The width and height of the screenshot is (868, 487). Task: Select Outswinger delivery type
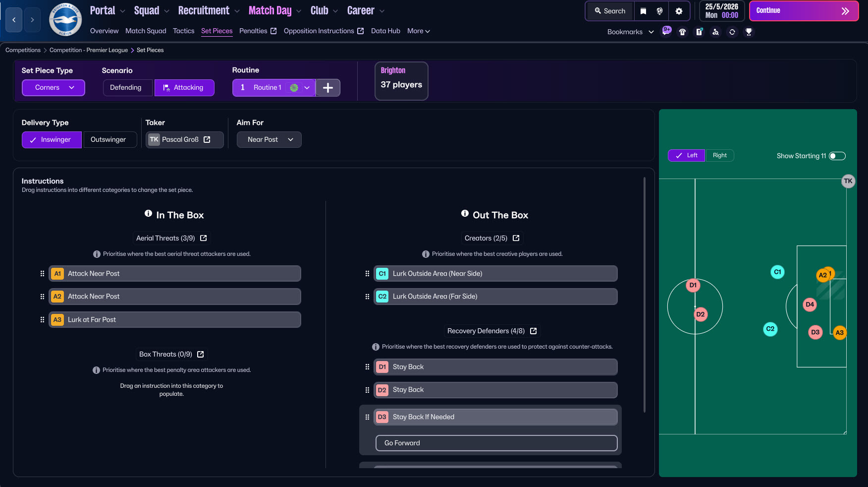click(108, 140)
